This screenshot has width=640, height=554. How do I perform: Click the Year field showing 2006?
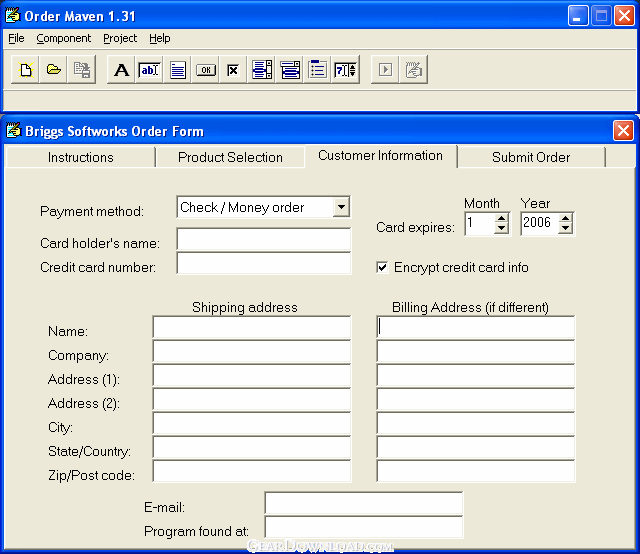coord(539,223)
